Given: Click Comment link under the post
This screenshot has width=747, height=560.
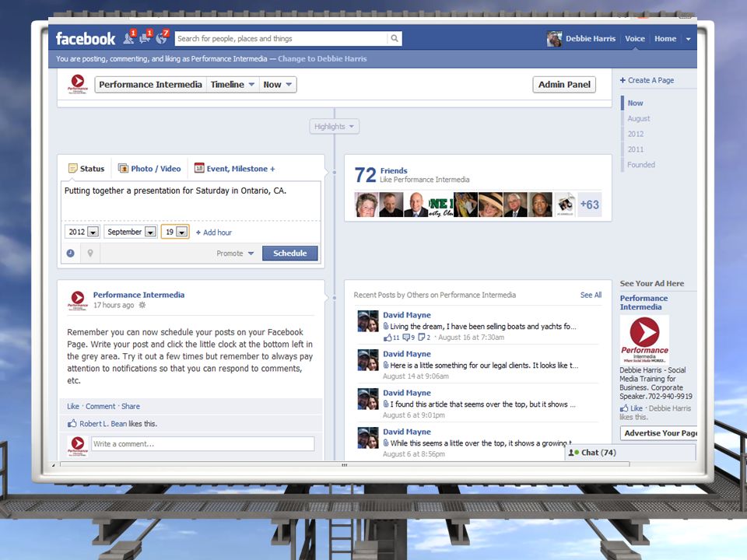Looking at the screenshot, I should (100, 406).
